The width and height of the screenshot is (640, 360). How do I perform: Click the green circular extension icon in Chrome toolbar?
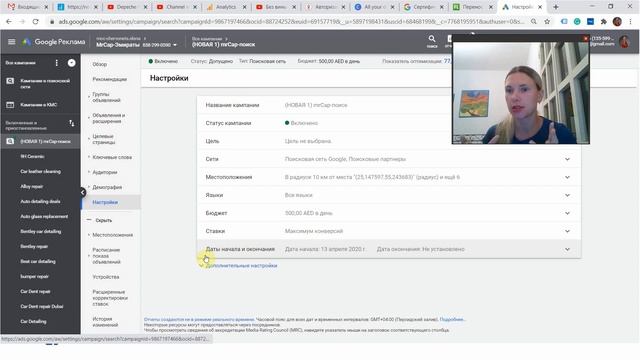pos(577,22)
